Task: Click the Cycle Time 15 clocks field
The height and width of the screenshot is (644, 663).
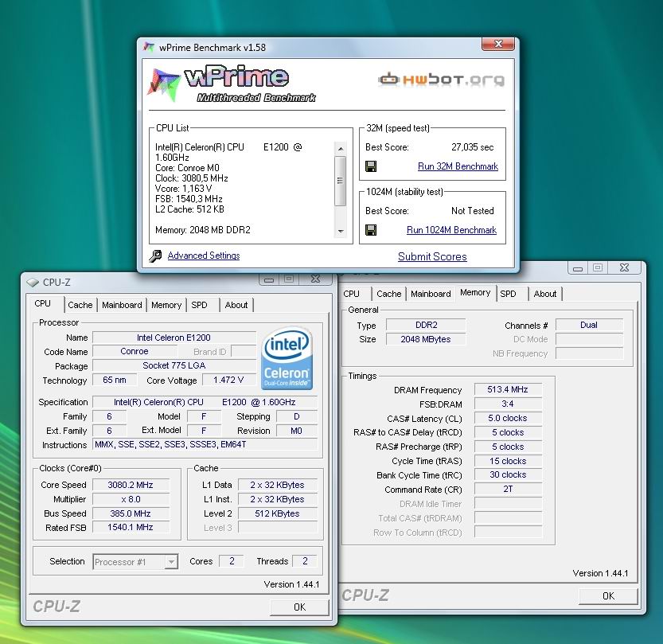Action: click(508, 461)
